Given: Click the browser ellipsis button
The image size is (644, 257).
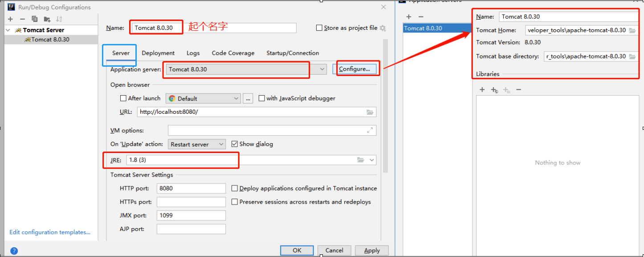Looking at the screenshot, I should pos(249,99).
